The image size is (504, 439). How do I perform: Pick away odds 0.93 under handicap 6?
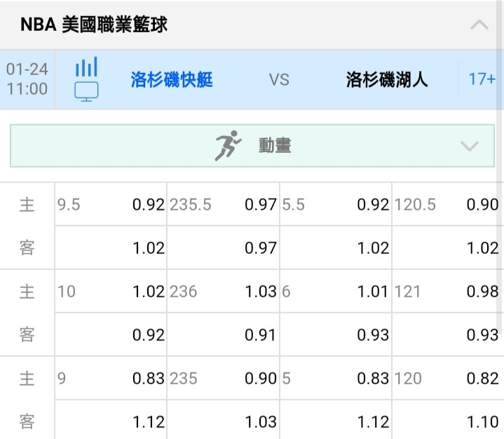click(x=373, y=335)
